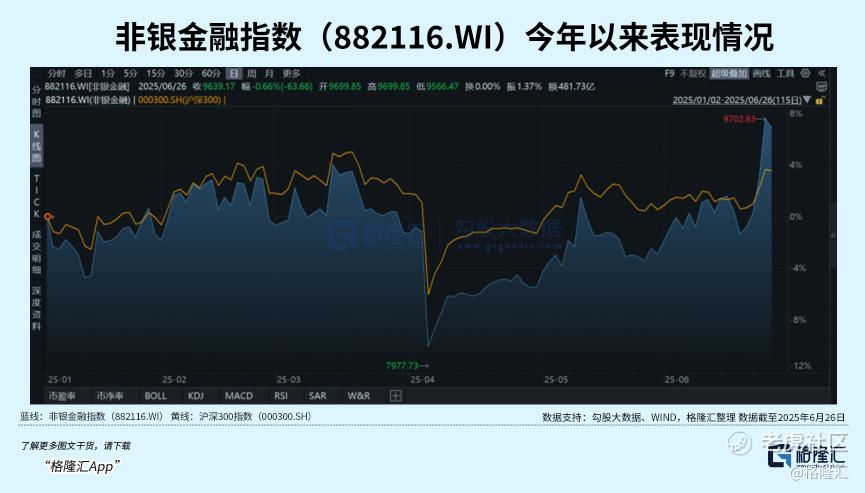Select the 画线 drawing tool

pyautogui.click(x=761, y=73)
